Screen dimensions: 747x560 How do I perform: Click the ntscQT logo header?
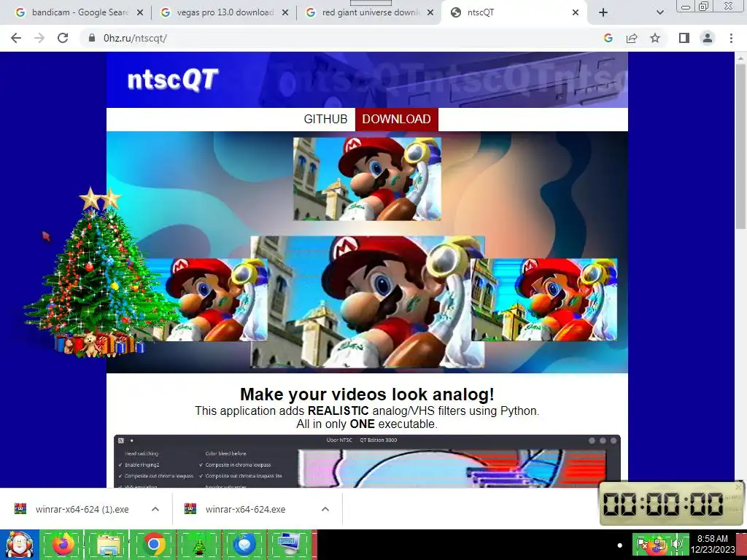tap(172, 79)
